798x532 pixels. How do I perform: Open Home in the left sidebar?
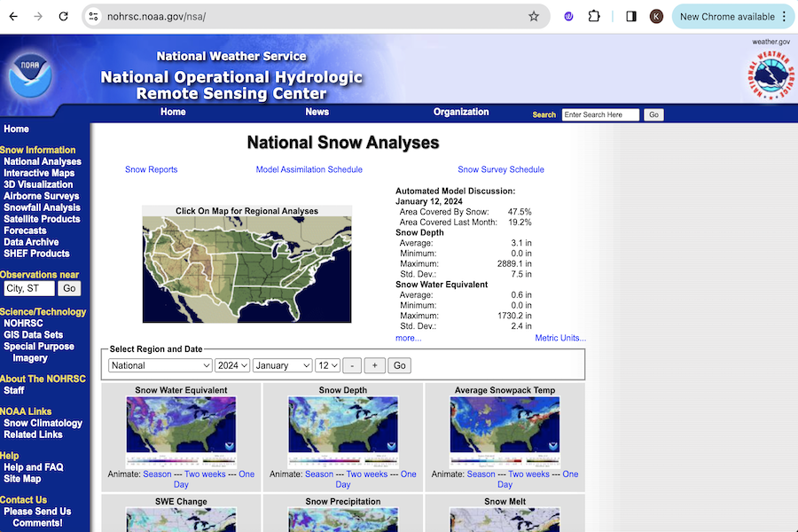click(16, 129)
